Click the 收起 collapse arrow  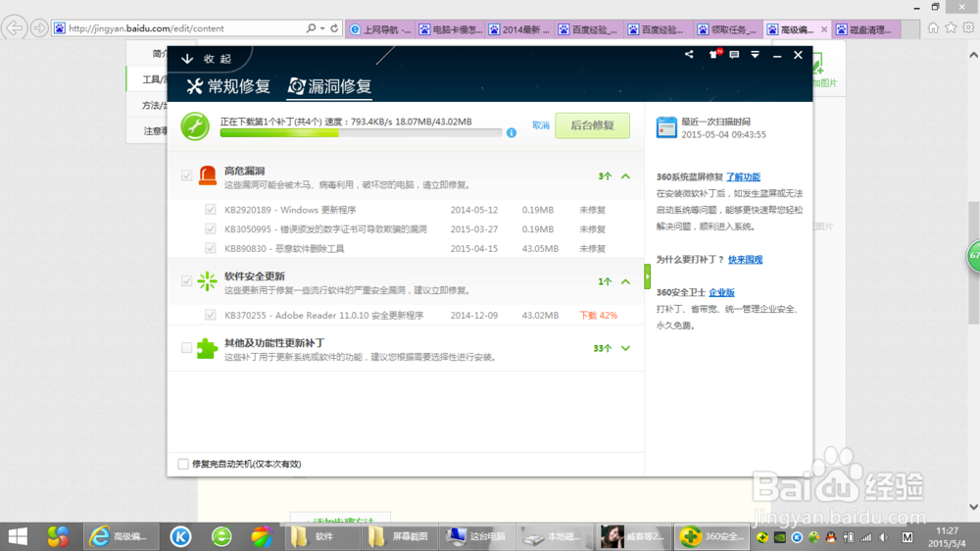tap(187, 59)
